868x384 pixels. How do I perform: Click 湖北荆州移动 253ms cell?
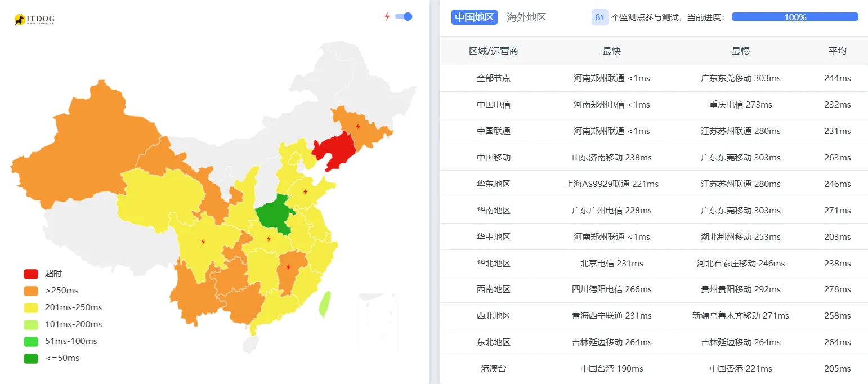pyautogui.click(x=741, y=237)
